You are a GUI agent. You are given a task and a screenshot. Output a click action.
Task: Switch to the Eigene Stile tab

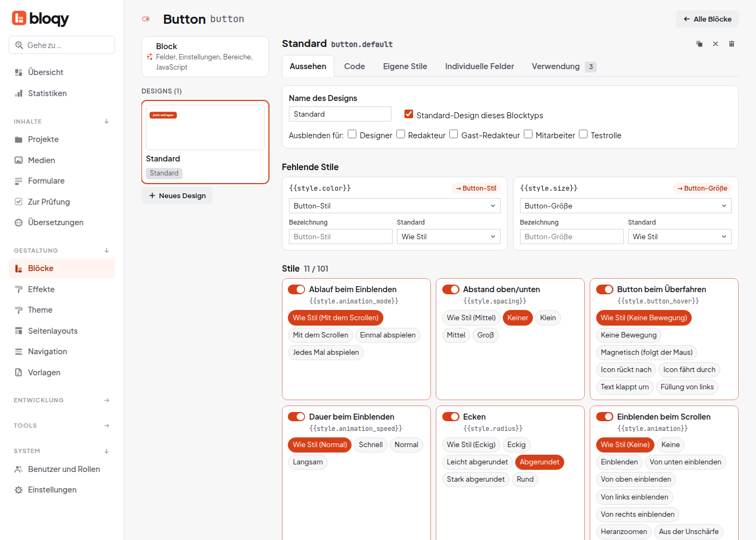pos(405,66)
